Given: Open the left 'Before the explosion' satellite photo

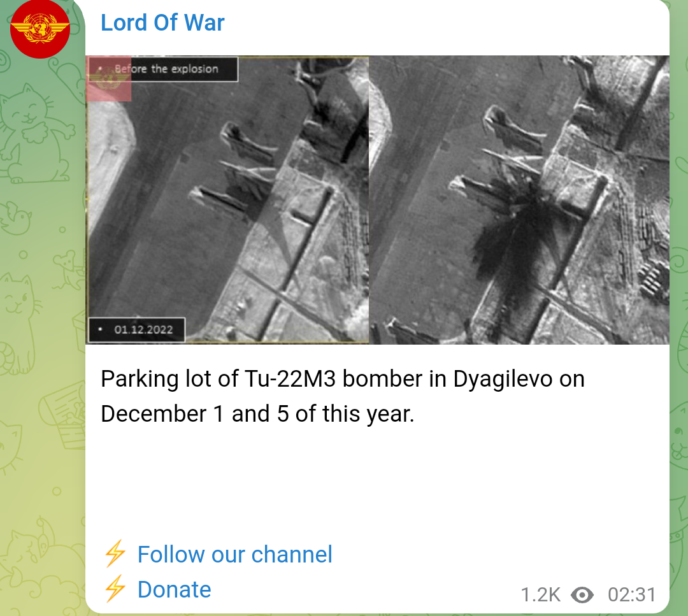Looking at the screenshot, I should pos(227,199).
